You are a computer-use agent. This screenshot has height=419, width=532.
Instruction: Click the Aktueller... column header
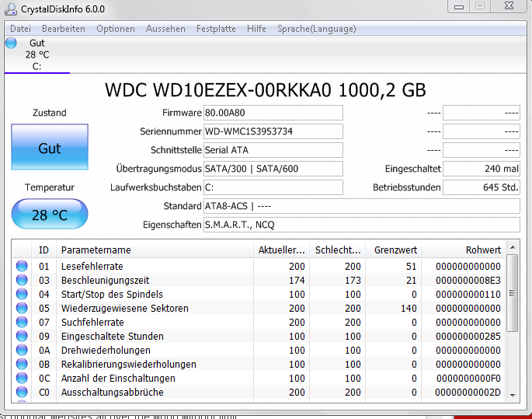[281, 250]
